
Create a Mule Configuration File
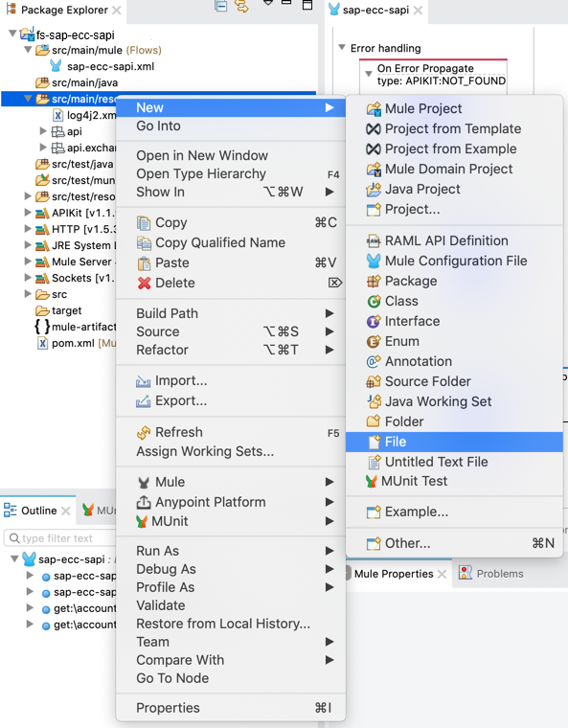pyautogui.click(x=454, y=261)
